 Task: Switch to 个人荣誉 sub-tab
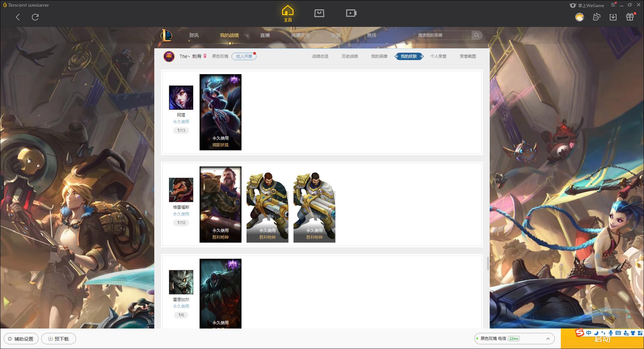coord(438,56)
